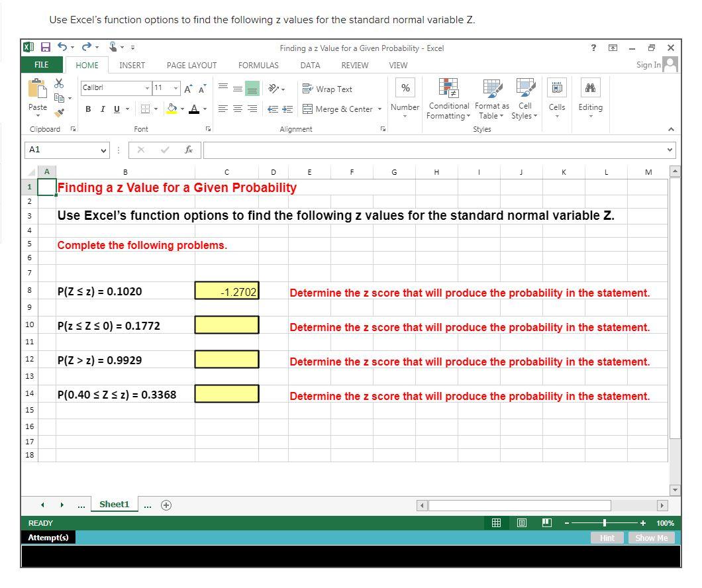
Task: Click the Show Me button
Action: (x=651, y=538)
